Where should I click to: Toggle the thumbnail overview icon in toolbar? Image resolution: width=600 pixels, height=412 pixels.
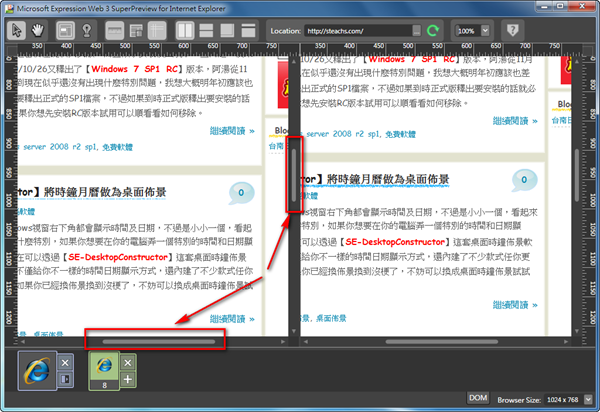point(136,31)
